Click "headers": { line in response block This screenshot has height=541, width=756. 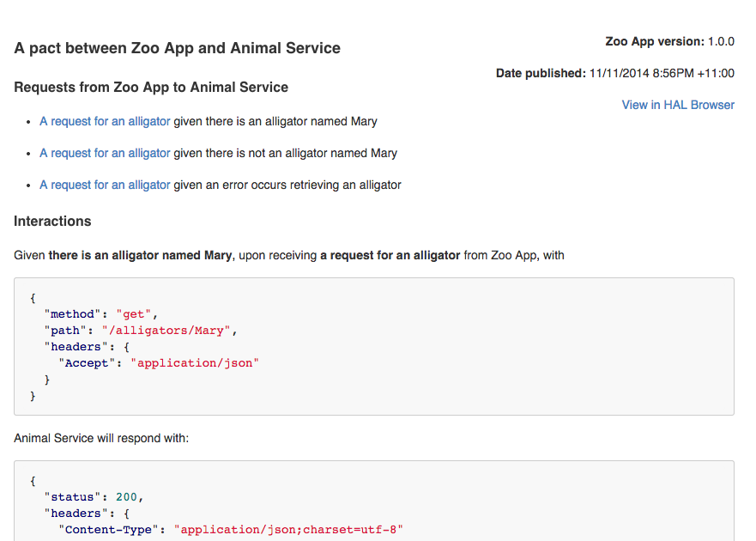pos(87,514)
